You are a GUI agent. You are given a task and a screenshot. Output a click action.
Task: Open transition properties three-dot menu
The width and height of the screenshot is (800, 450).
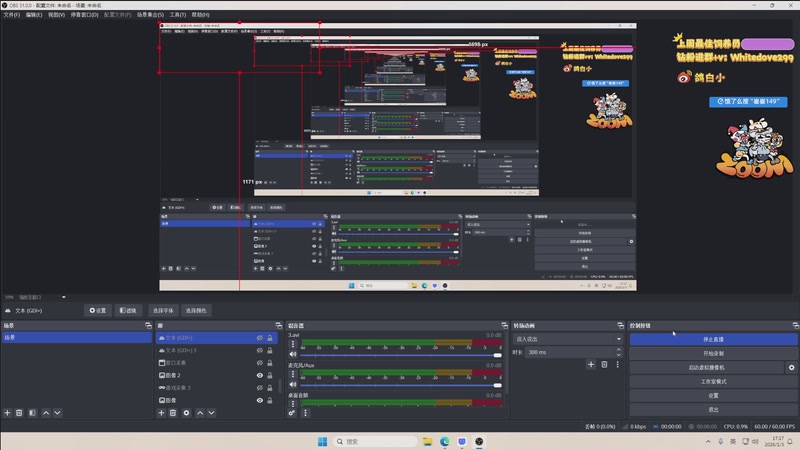(x=617, y=364)
